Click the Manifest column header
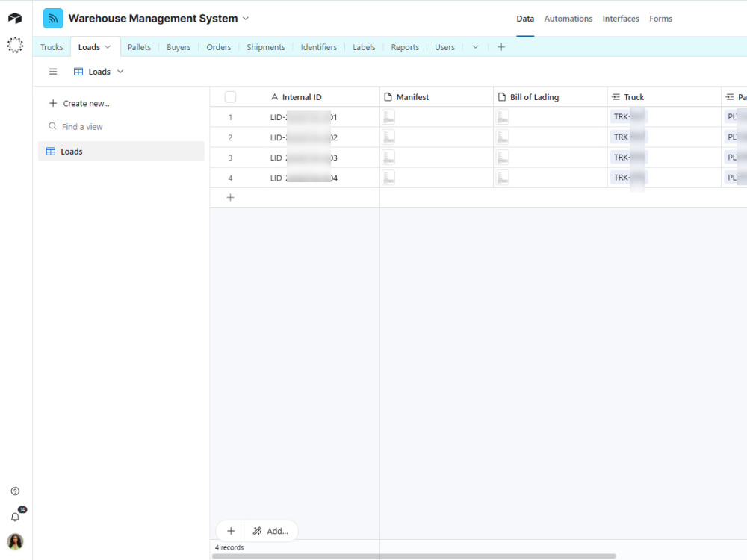747x560 pixels. [436, 96]
